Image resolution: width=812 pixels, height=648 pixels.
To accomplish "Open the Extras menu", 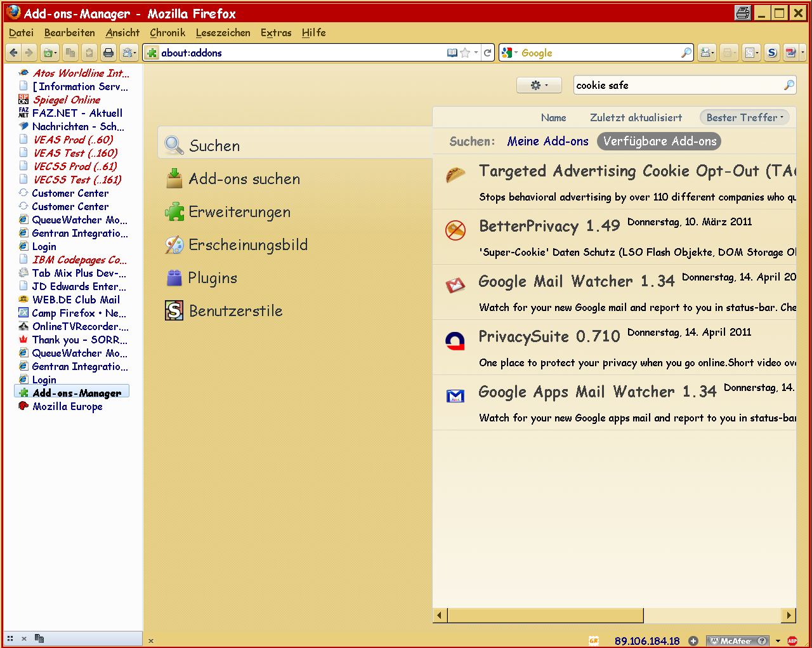I will (x=276, y=32).
